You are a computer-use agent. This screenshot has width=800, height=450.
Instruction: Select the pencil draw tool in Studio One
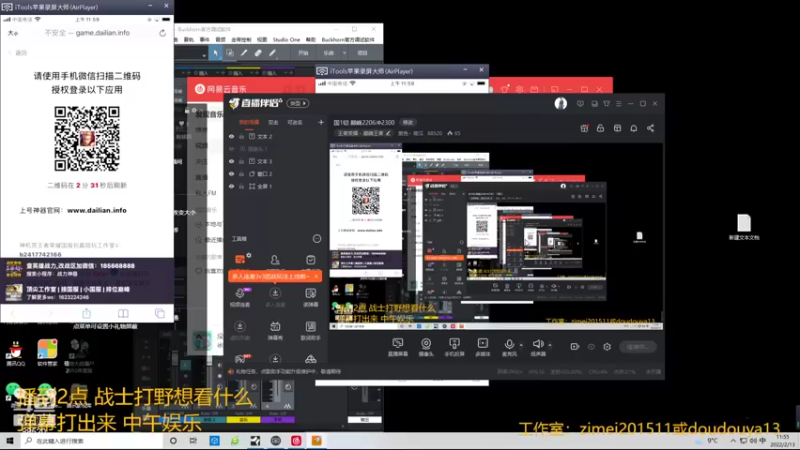(244, 53)
